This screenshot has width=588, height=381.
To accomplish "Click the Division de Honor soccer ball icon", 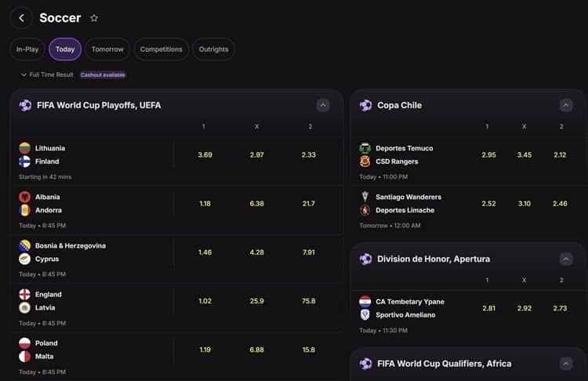I will (x=365, y=259).
